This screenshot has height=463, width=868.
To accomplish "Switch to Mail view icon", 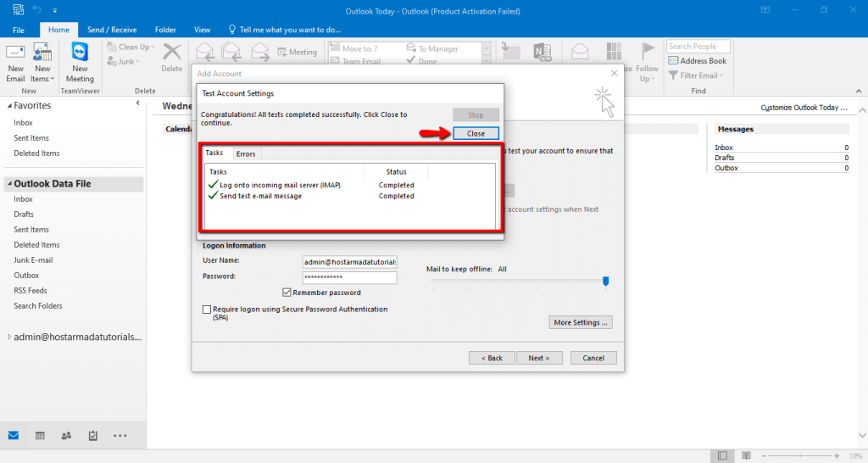I will click(14, 435).
